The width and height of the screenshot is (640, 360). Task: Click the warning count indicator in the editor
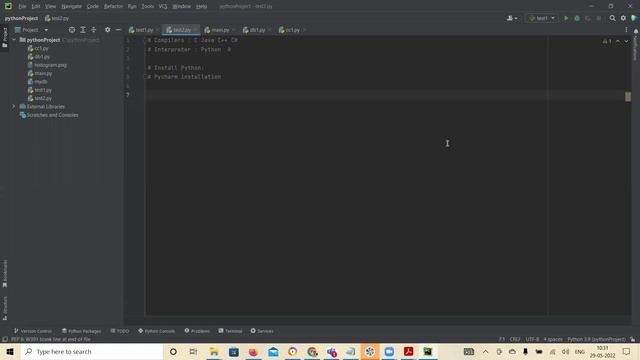[607, 41]
